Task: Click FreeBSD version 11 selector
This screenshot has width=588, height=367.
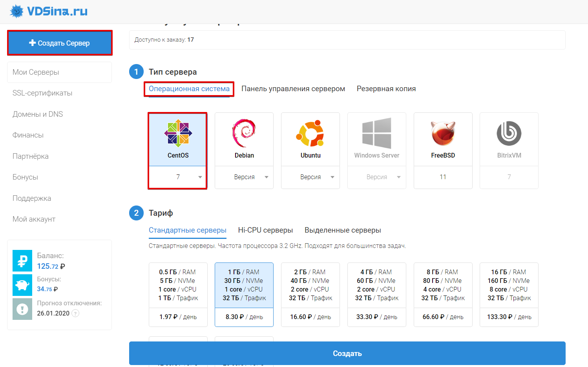Action: click(443, 177)
